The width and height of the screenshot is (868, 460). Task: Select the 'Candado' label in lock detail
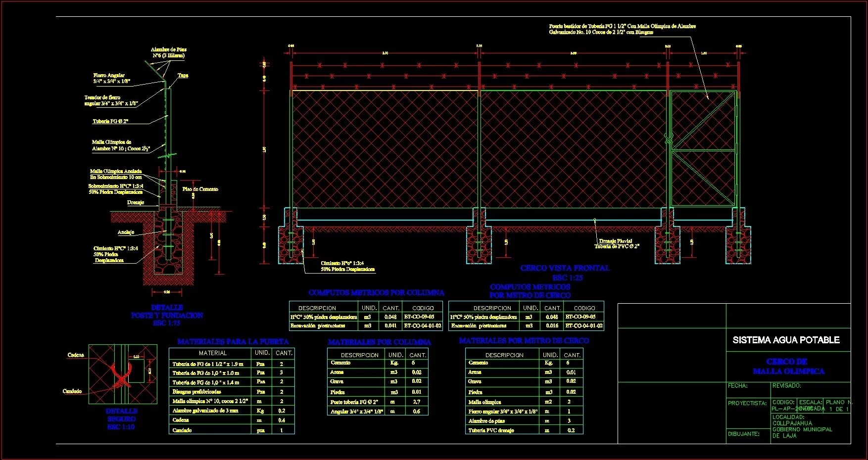(72, 391)
